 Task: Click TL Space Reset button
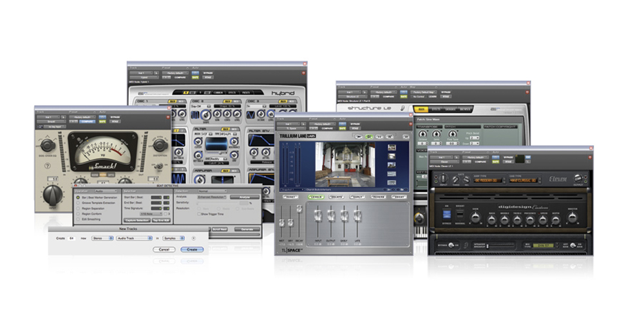click(x=290, y=197)
